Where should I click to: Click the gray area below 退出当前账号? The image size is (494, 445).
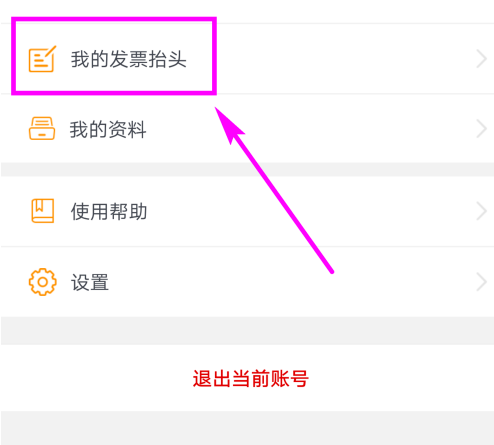tap(247, 428)
